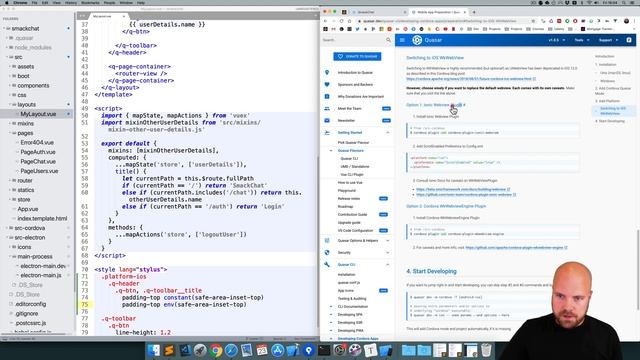Click Chrome home icon
This screenshot has height=360, width=640.
click(x=349, y=21)
